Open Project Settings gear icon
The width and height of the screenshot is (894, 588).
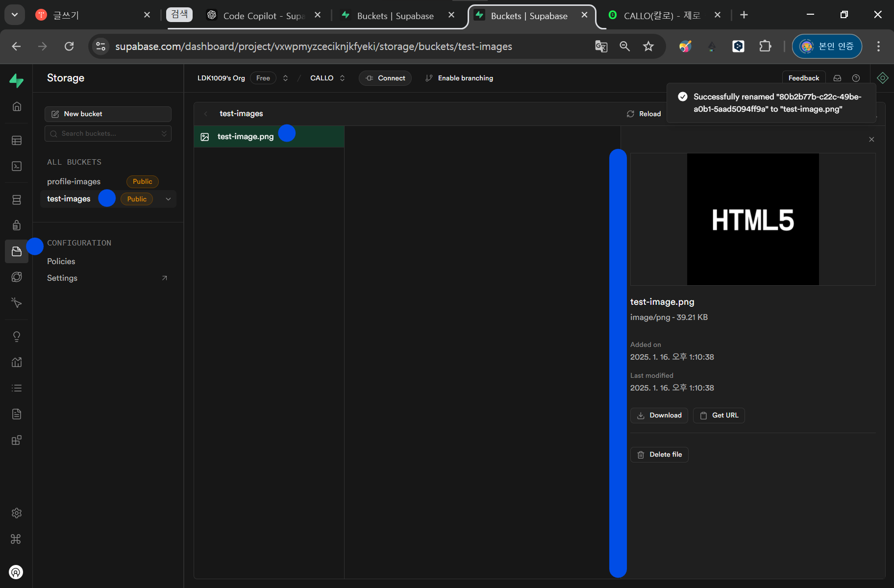pyautogui.click(x=17, y=513)
